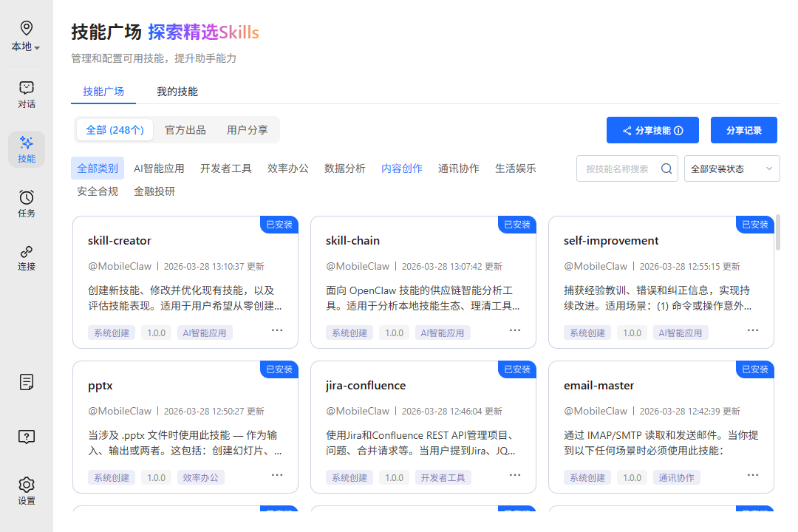Open the 本地 location selector icon

pos(27,28)
